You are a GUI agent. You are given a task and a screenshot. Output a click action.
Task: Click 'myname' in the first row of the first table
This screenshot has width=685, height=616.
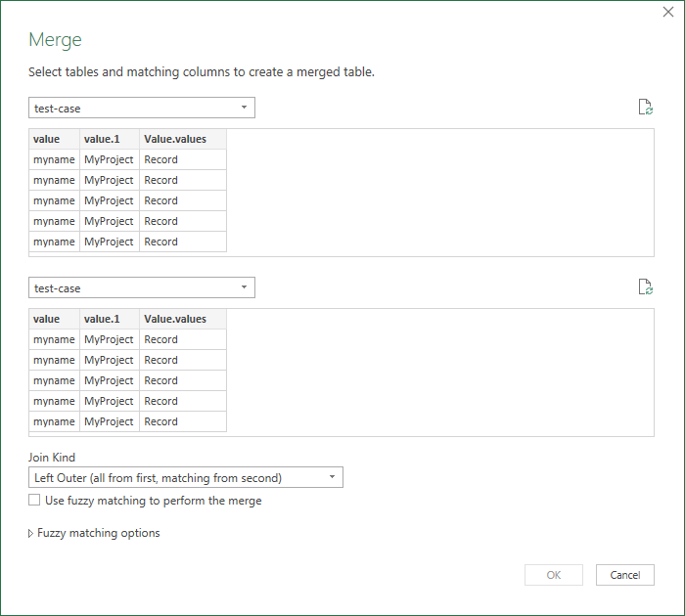(x=54, y=159)
